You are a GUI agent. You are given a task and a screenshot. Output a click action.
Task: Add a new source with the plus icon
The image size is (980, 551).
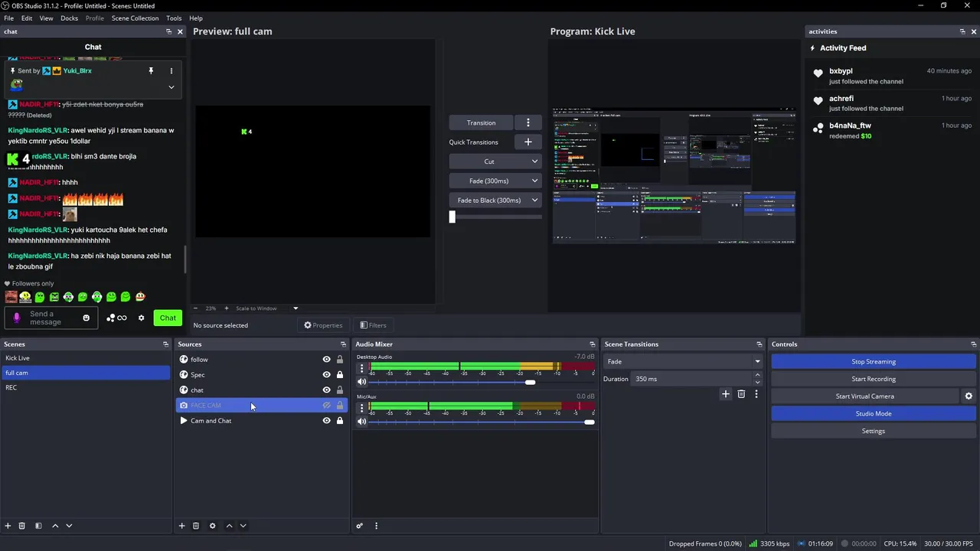(x=181, y=526)
